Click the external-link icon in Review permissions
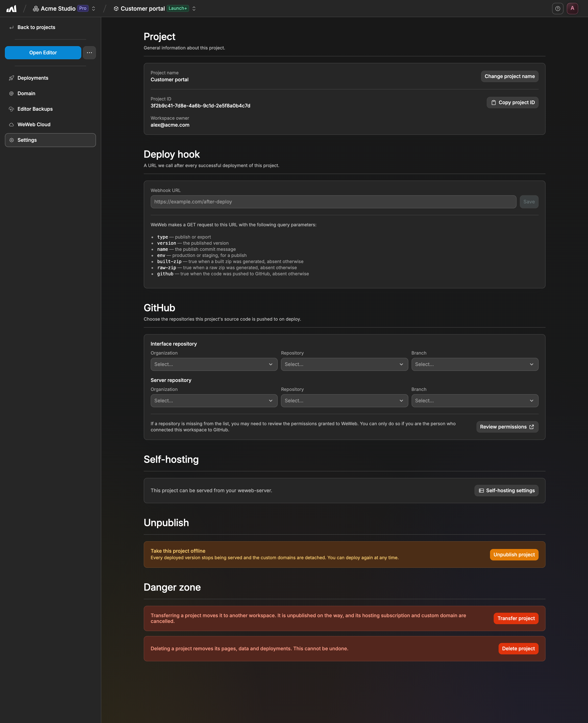Image resolution: width=588 pixels, height=723 pixels. 531,427
